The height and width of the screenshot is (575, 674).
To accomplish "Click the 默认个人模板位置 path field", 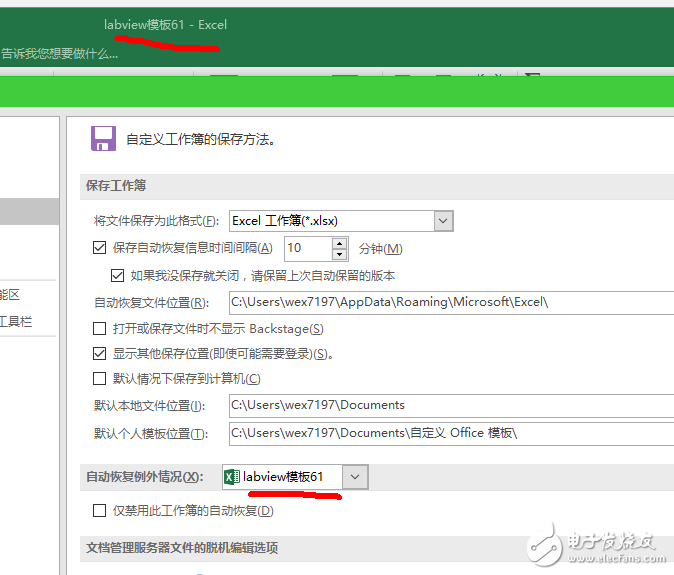I will point(451,434).
